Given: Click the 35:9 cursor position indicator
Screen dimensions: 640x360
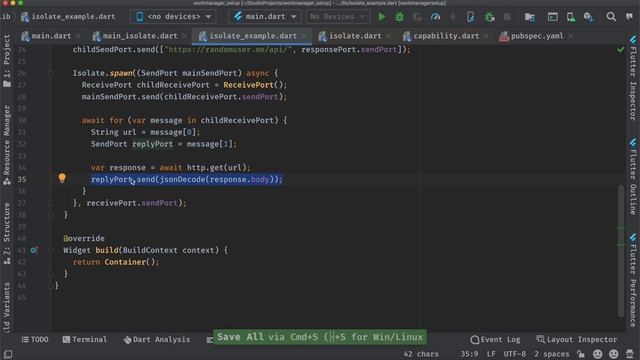Looking at the screenshot, I should pyautogui.click(x=469, y=354).
